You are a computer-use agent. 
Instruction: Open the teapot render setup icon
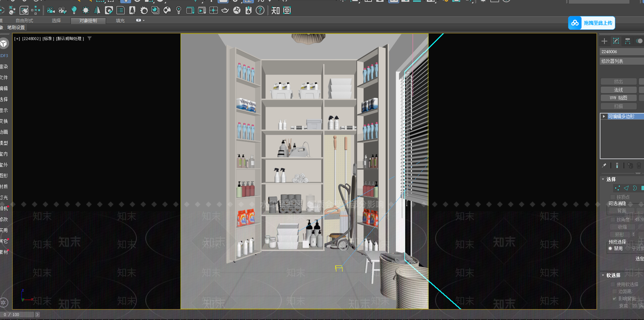[x=225, y=10]
